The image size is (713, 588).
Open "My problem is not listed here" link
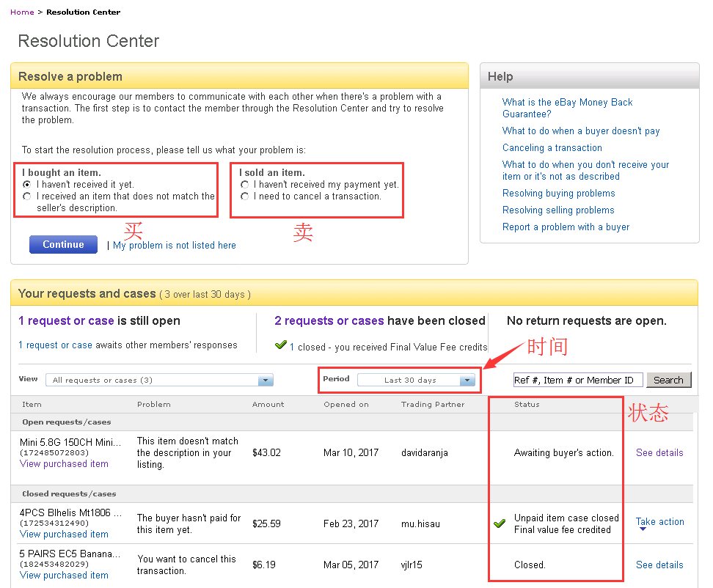[x=174, y=246]
